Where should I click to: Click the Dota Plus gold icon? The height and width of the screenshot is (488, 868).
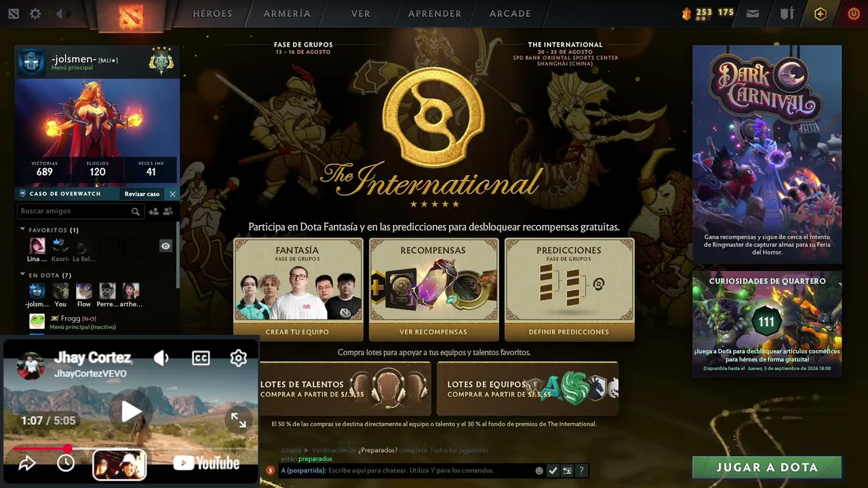pyautogui.click(x=821, y=14)
